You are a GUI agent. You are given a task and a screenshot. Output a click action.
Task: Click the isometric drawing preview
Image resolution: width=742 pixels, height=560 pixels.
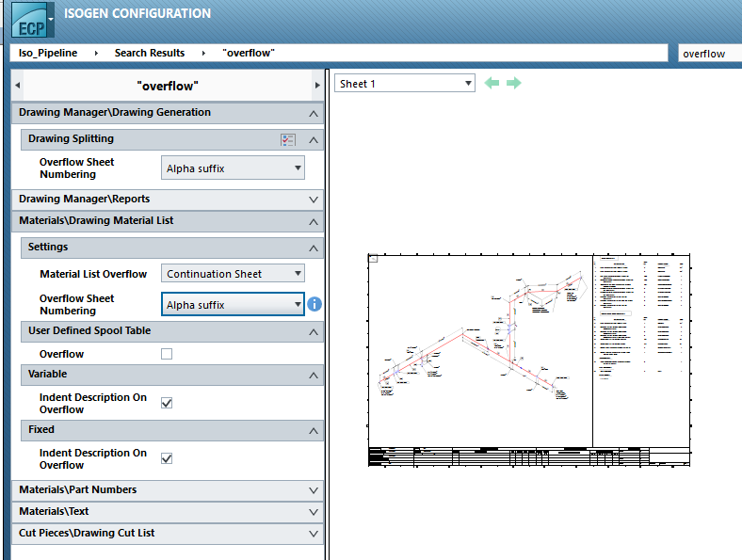point(529,360)
